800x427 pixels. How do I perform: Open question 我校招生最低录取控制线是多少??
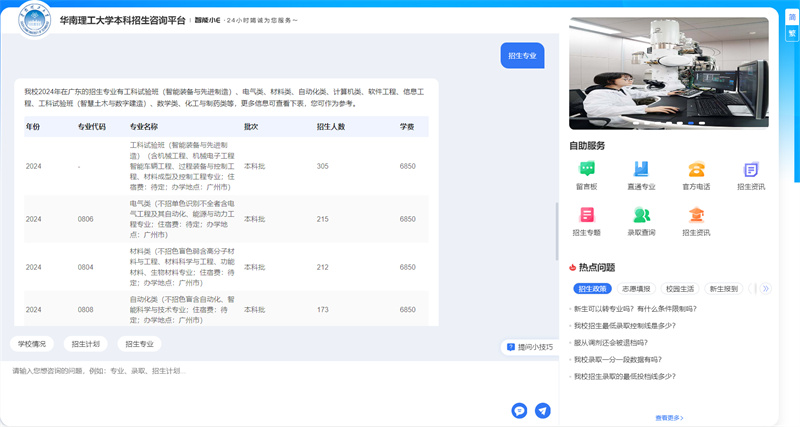point(624,325)
